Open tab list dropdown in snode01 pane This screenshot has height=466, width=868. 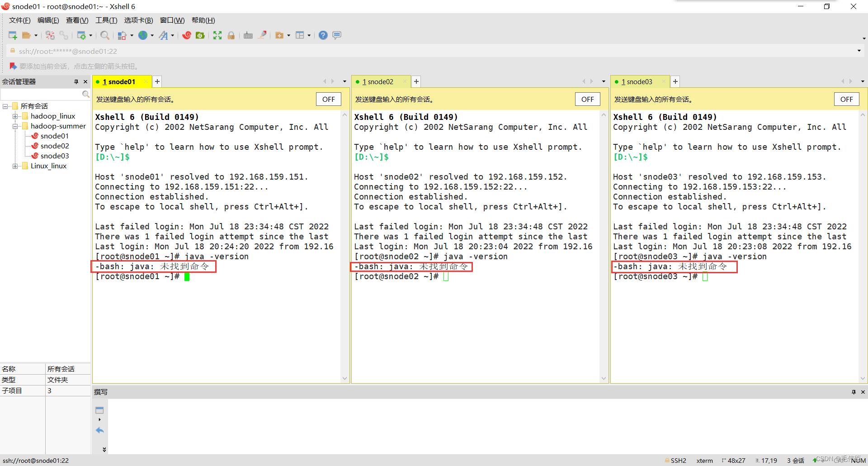pyautogui.click(x=344, y=81)
